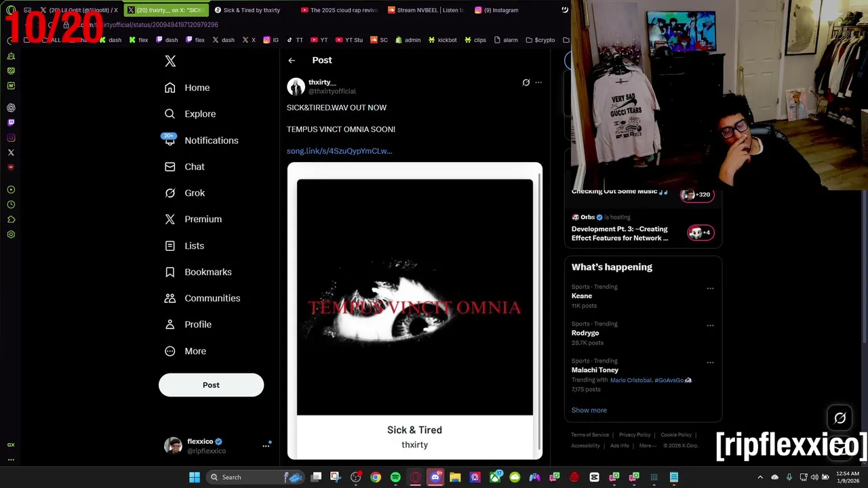Screen dimensions: 868x488
Task: Open ChatGPT icon in Opera GX sidebar
Action: click(x=11, y=108)
